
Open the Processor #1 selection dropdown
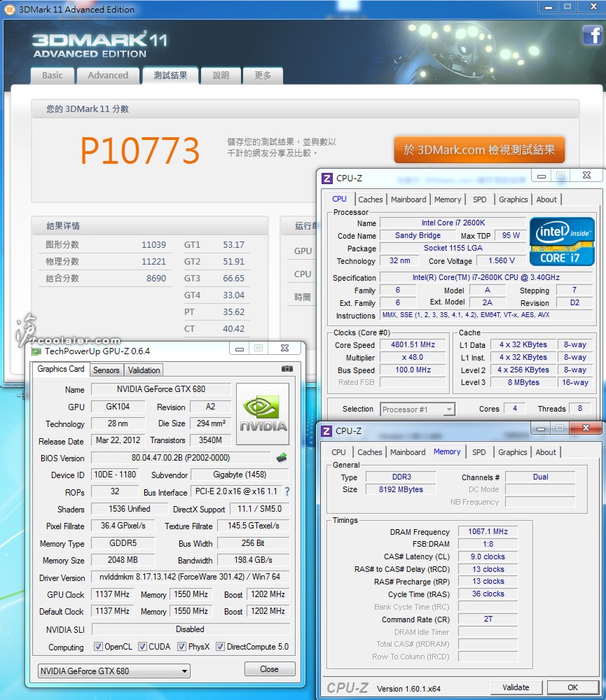418,409
